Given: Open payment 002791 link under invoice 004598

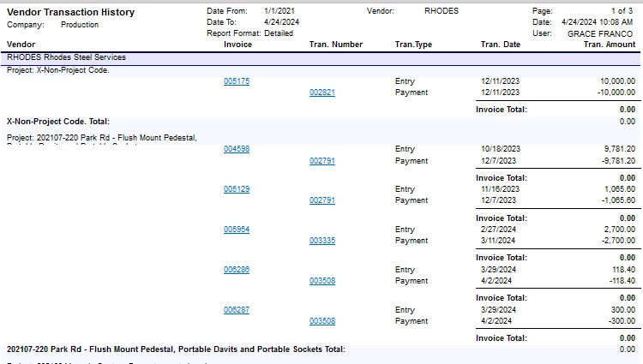Looking at the screenshot, I should tap(322, 161).
